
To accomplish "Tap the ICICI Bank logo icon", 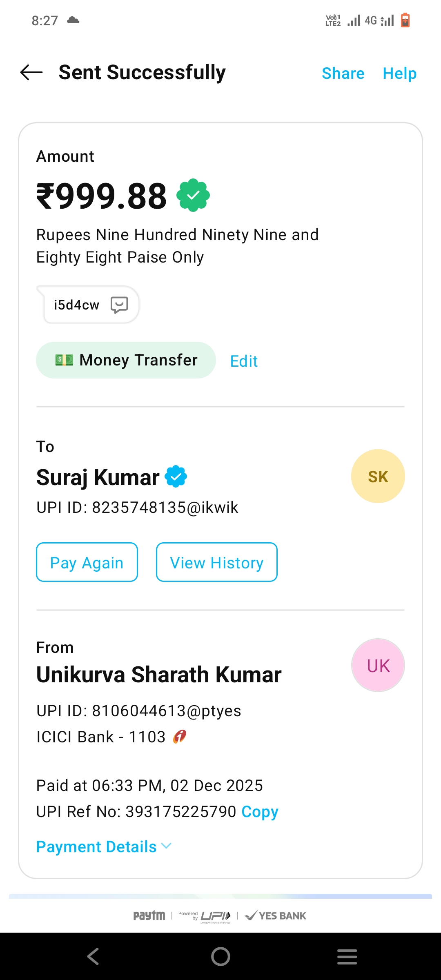I will click(x=180, y=737).
